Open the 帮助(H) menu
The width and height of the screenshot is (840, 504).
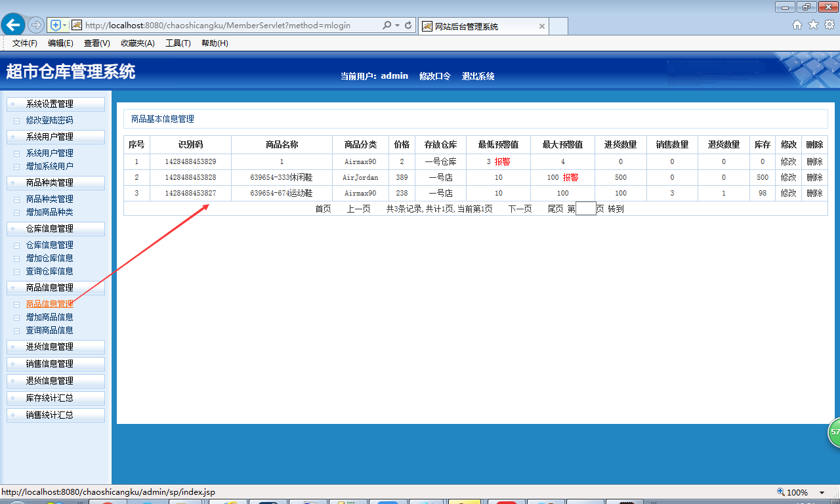click(215, 43)
